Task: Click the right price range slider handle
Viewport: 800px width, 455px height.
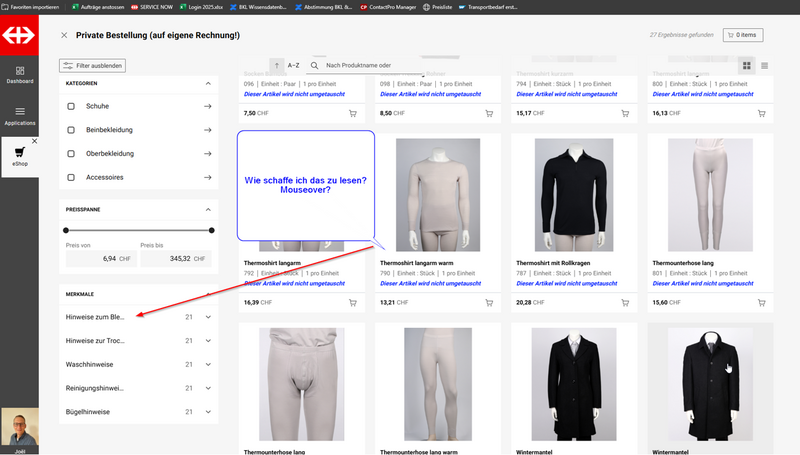Action: tap(213, 231)
